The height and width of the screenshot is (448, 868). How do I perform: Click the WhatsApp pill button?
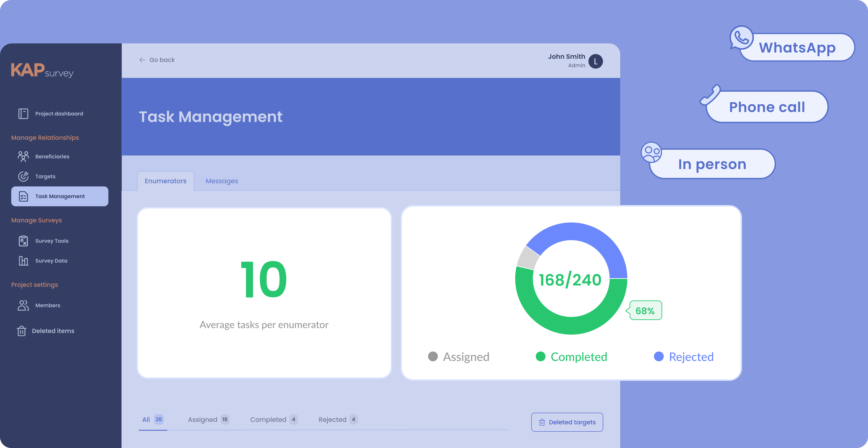[797, 47]
